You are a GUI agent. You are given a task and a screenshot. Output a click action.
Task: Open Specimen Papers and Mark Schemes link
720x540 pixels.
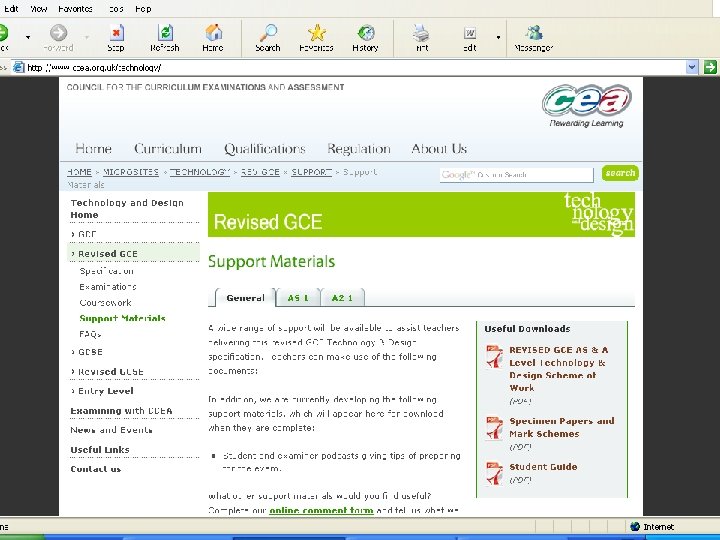[x=562, y=427]
